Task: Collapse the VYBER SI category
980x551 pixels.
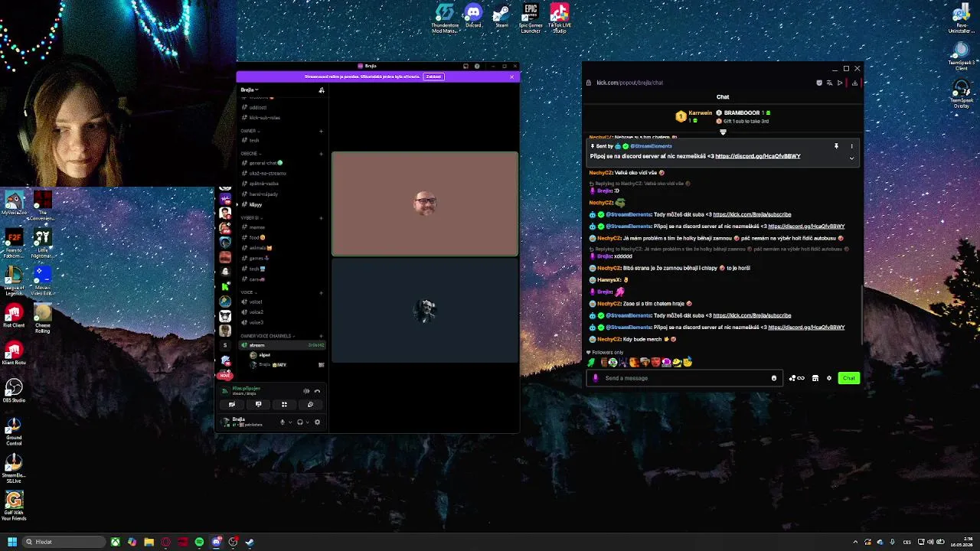Action: click(251, 218)
